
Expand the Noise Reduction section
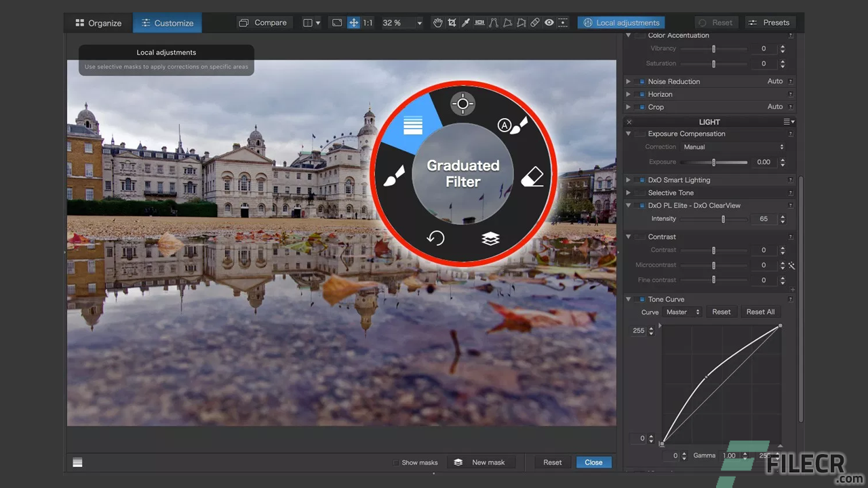pyautogui.click(x=629, y=81)
